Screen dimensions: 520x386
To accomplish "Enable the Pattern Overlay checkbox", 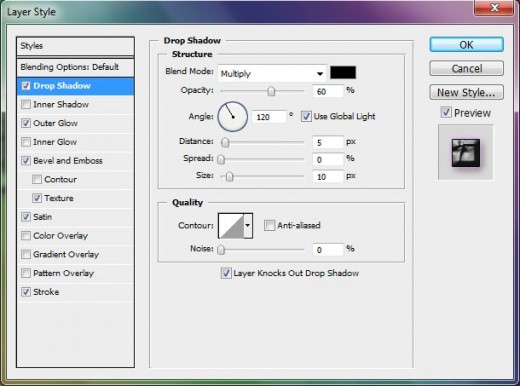I will click(x=26, y=273).
